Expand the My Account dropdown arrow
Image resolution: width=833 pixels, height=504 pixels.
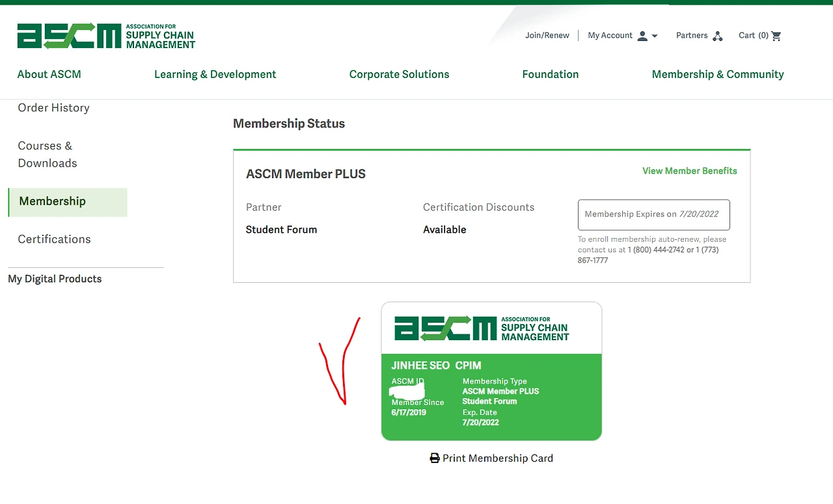[x=655, y=36]
